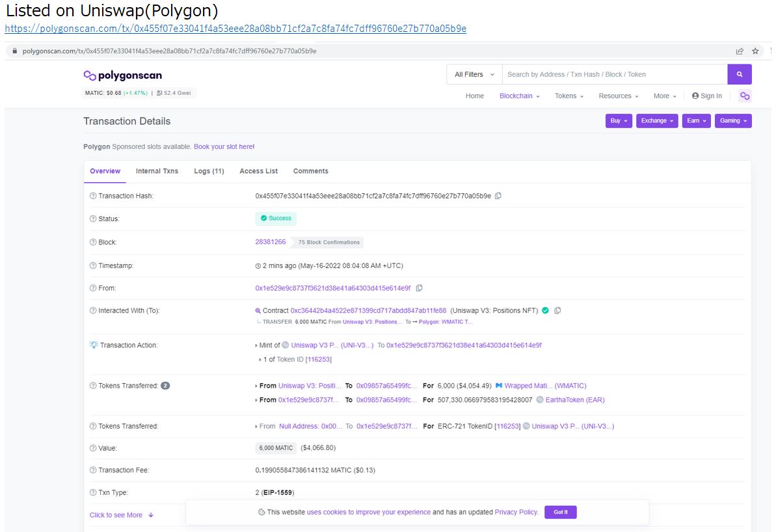
Task: Click the help icon beside Transaction Fee
Action: tap(92, 470)
